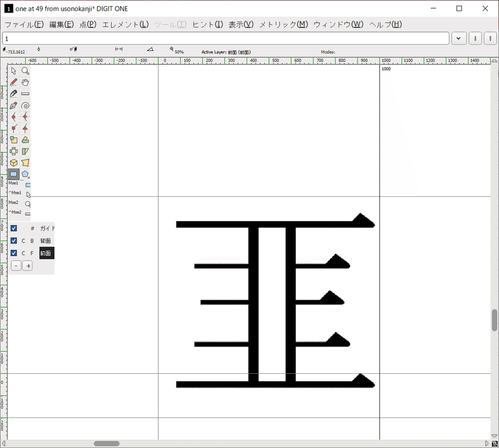Click the window icon in title bar
The height and width of the screenshot is (448, 499).
(8, 9)
